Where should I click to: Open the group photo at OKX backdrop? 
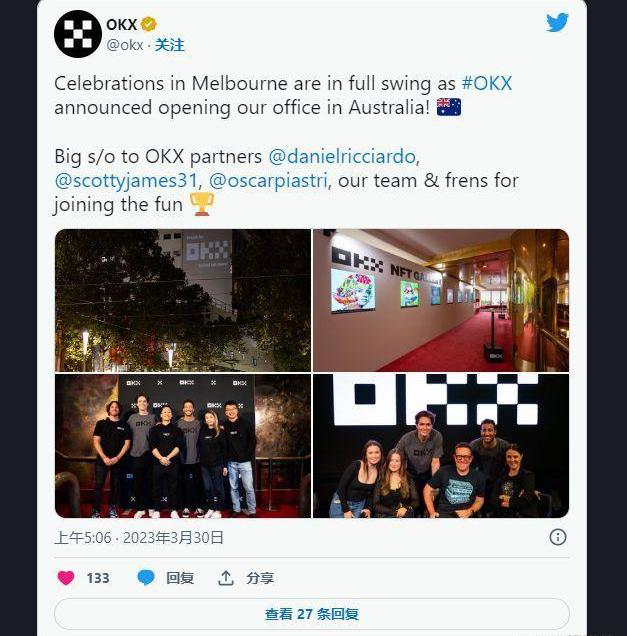point(183,446)
